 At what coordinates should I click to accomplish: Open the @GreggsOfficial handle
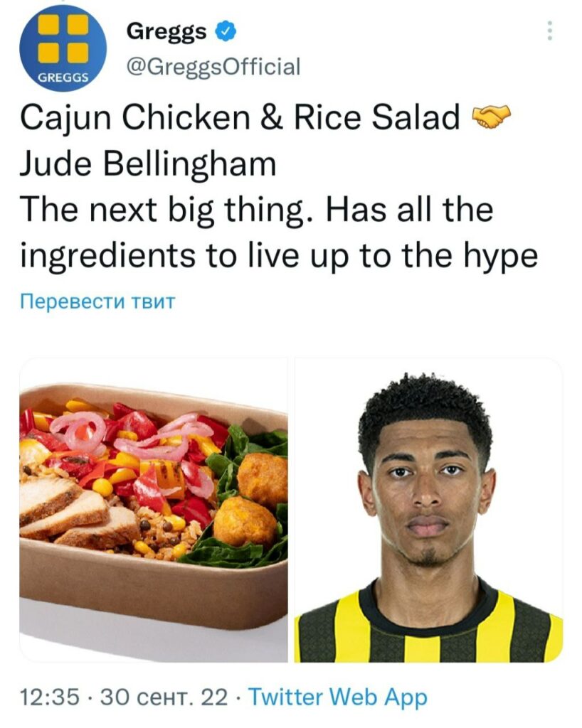tap(213, 66)
